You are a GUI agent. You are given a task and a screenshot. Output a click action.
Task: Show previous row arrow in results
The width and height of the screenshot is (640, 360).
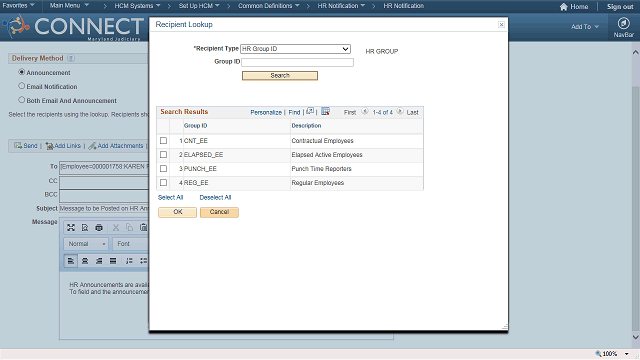tap(365, 111)
